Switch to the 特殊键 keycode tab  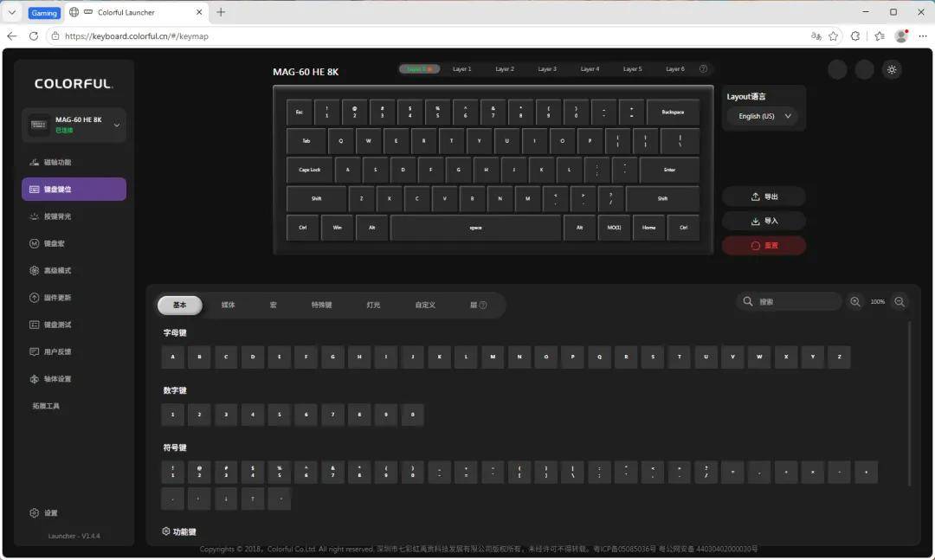pos(321,305)
